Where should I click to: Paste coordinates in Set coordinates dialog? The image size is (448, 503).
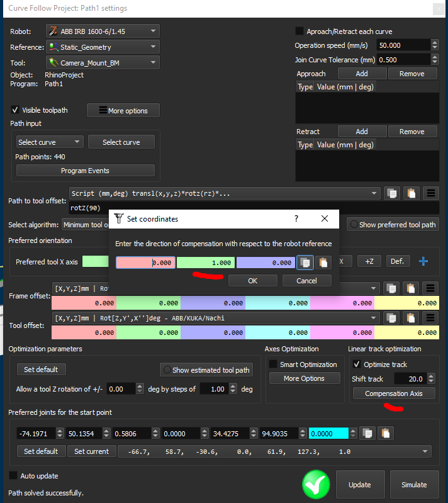[x=323, y=263]
